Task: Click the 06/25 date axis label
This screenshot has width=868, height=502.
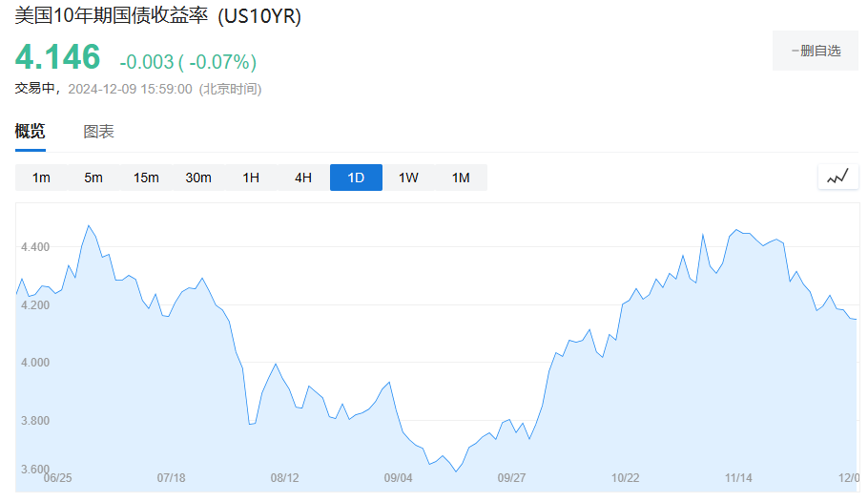Action: click(x=57, y=477)
